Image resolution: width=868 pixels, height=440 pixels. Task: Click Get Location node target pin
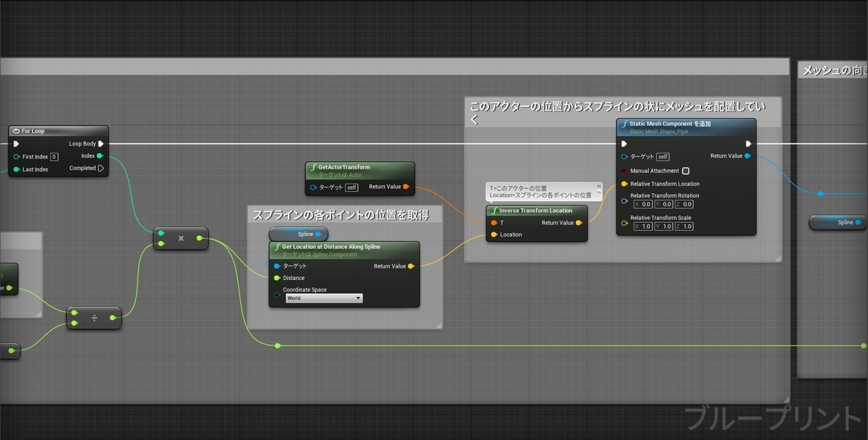pyautogui.click(x=277, y=266)
